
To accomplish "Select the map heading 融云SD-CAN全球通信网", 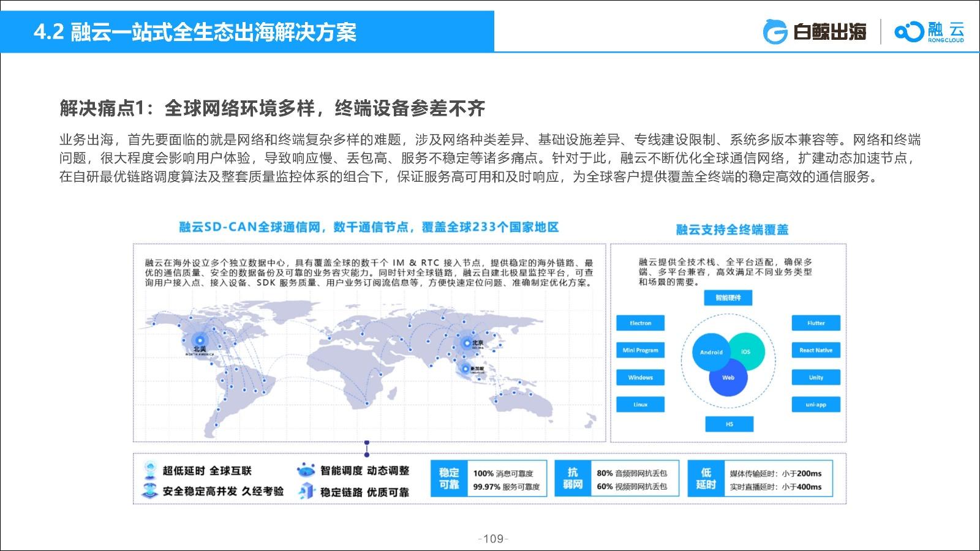I will 369,227.
